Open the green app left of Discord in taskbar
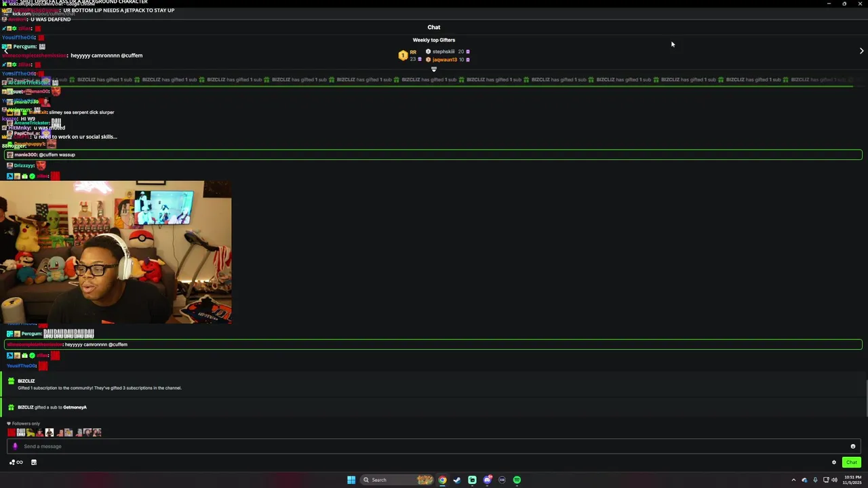The image size is (868, 488). [x=472, y=480]
